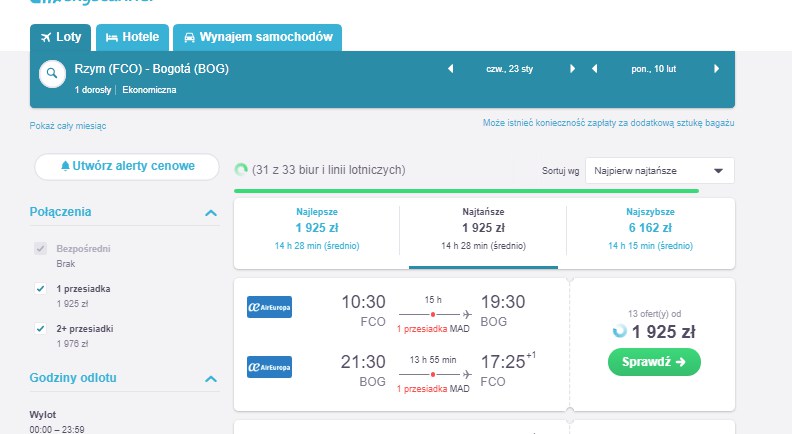Click the Ekonomiczna cabin class text

pos(149,90)
